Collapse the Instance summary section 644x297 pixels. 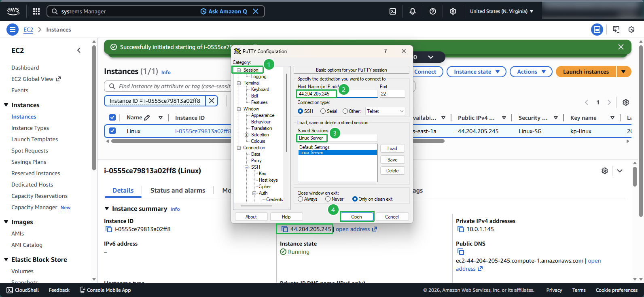click(x=107, y=208)
